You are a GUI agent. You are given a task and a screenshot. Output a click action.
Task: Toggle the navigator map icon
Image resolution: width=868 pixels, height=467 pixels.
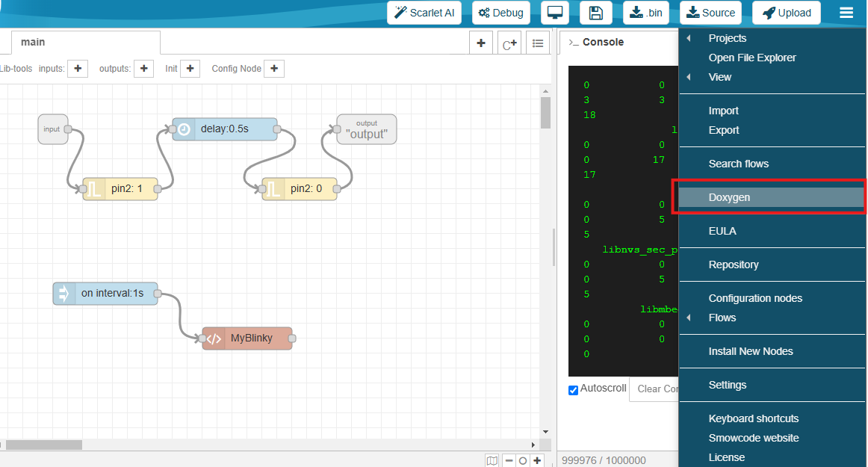(492, 460)
